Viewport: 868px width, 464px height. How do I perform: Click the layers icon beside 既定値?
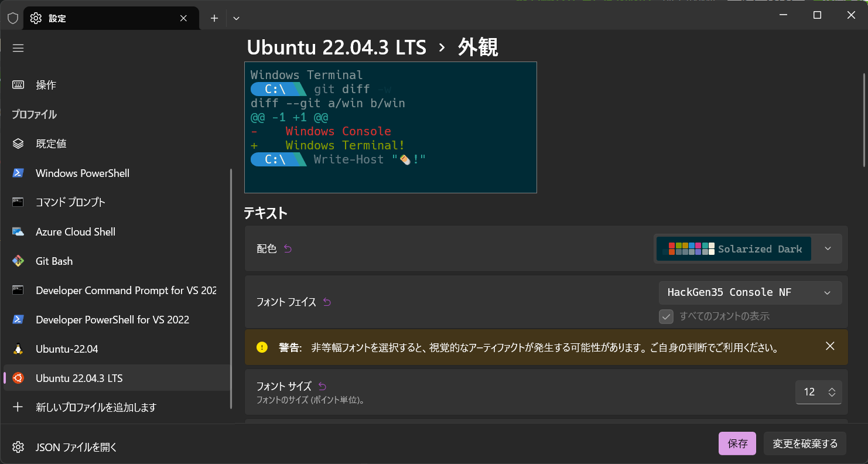coord(18,144)
